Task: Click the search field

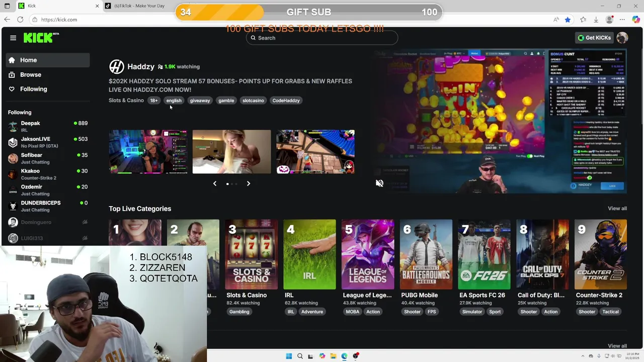Action: [x=322, y=38]
